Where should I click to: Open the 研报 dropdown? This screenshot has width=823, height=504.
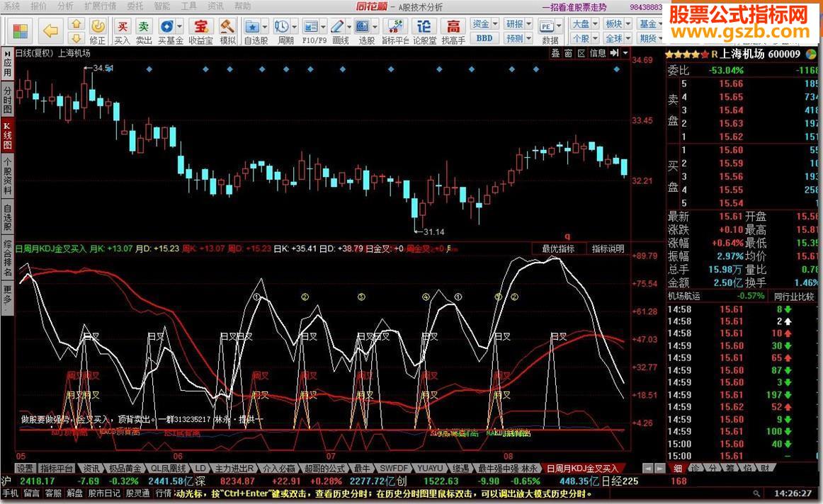(518, 24)
